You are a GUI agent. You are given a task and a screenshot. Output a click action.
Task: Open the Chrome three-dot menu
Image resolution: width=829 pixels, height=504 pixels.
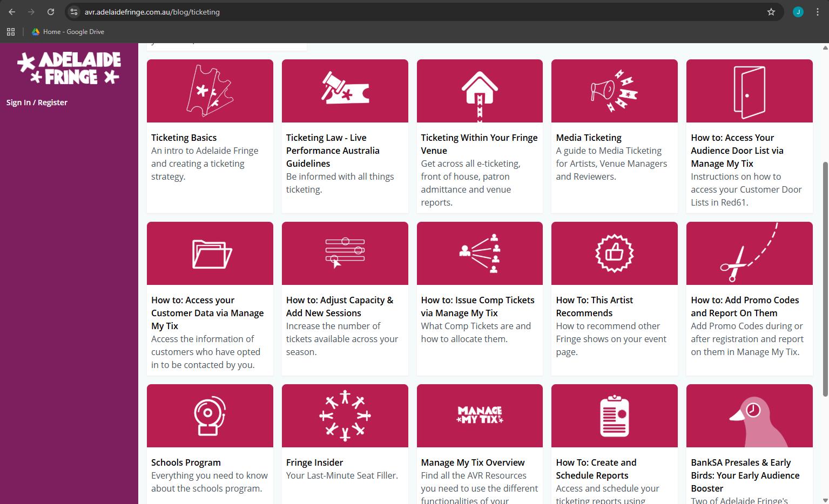(817, 12)
